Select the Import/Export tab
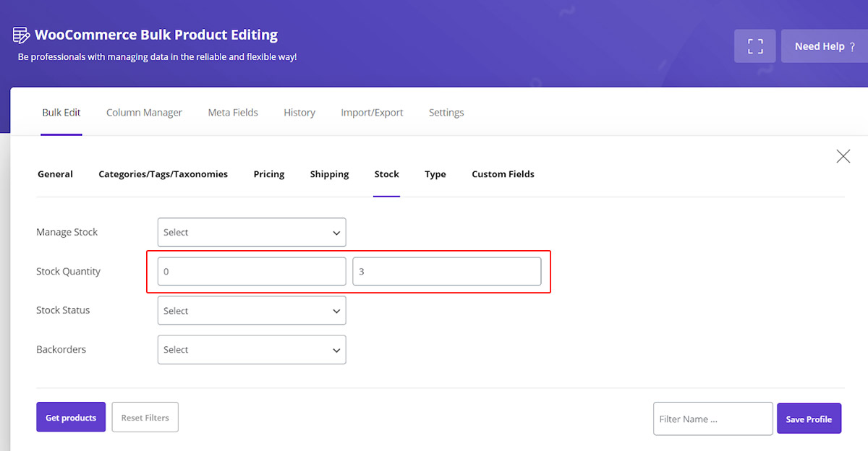 pyautogui.click(x=372, y=113)
